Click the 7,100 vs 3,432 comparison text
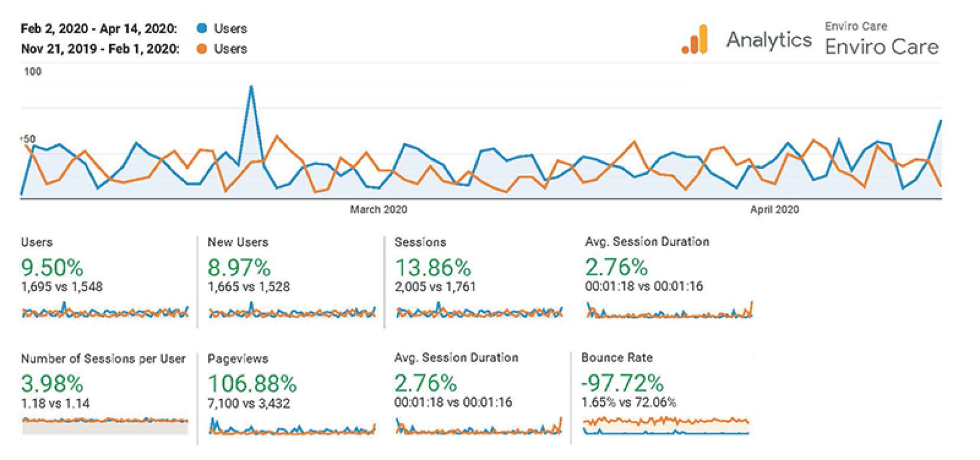The image size is (980, 460). 249,404
